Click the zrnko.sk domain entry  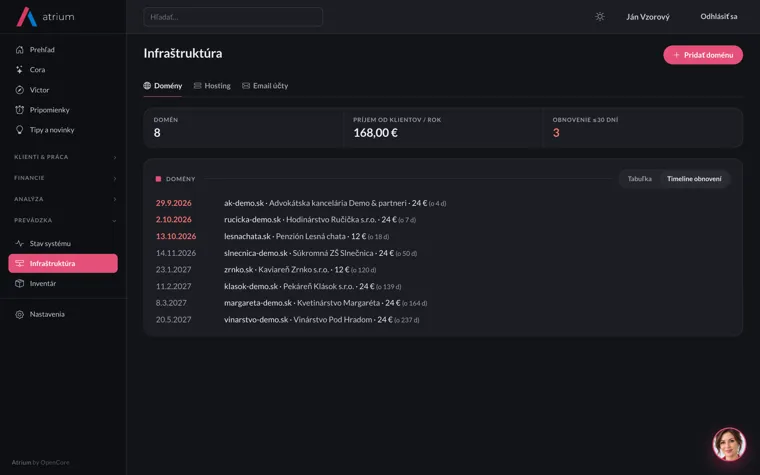238,269
